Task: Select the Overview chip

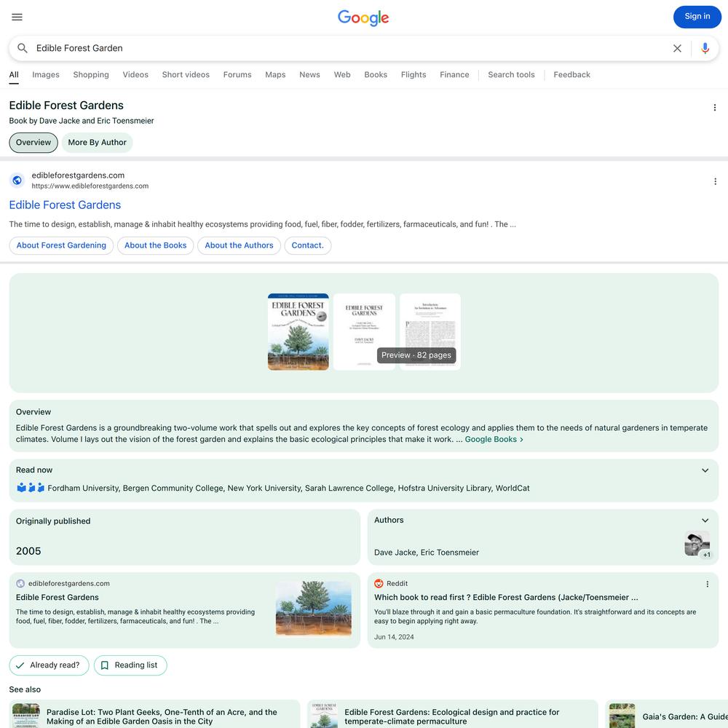Action: [33, 143]
